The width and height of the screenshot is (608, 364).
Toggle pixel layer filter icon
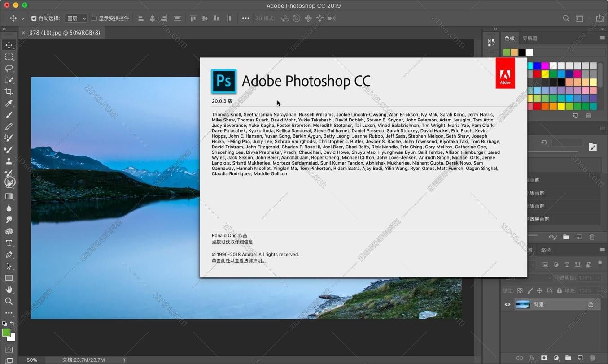(545, 265)
